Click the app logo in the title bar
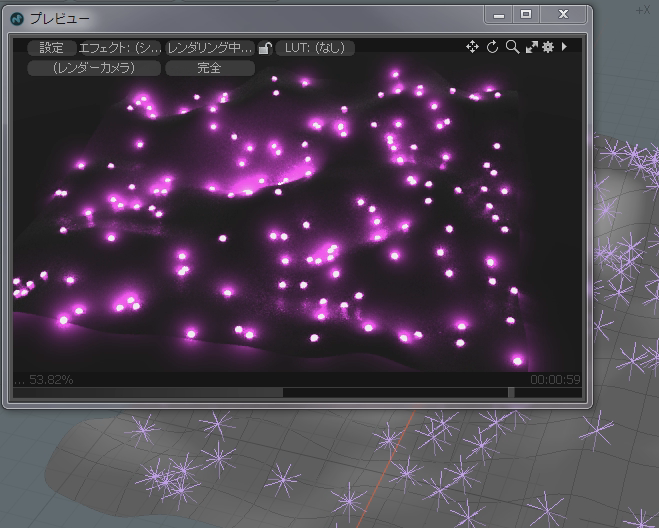Screen dimensions: 659x528 (x=17, y=18)
